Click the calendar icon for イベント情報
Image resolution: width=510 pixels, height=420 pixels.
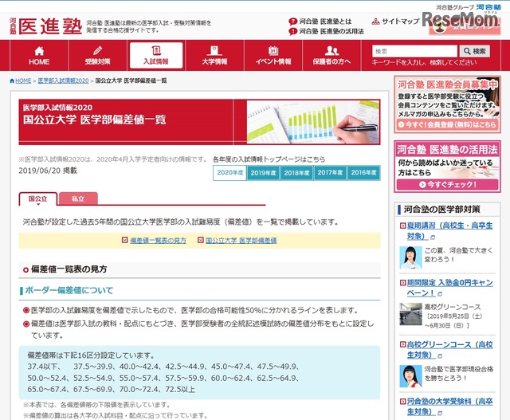point(273,50)
